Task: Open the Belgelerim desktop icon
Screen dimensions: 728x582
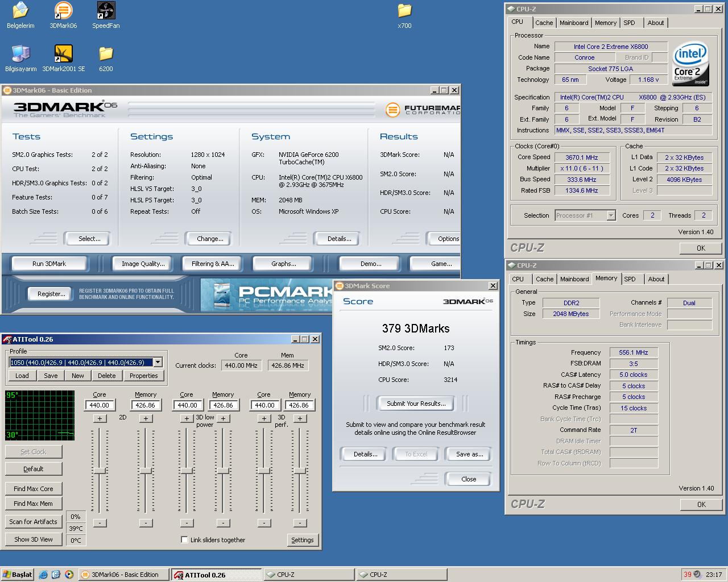Action: click(x=20, y=15)
